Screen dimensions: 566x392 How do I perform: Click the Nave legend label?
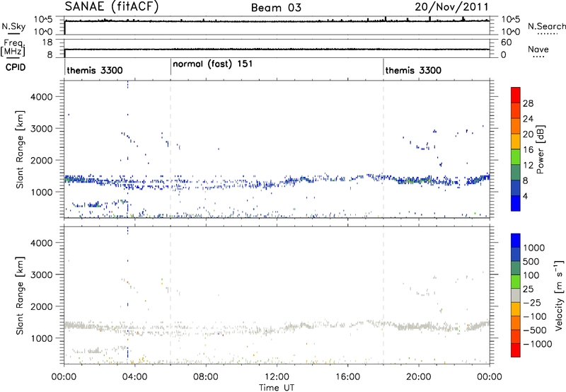[x=538, y=50]
